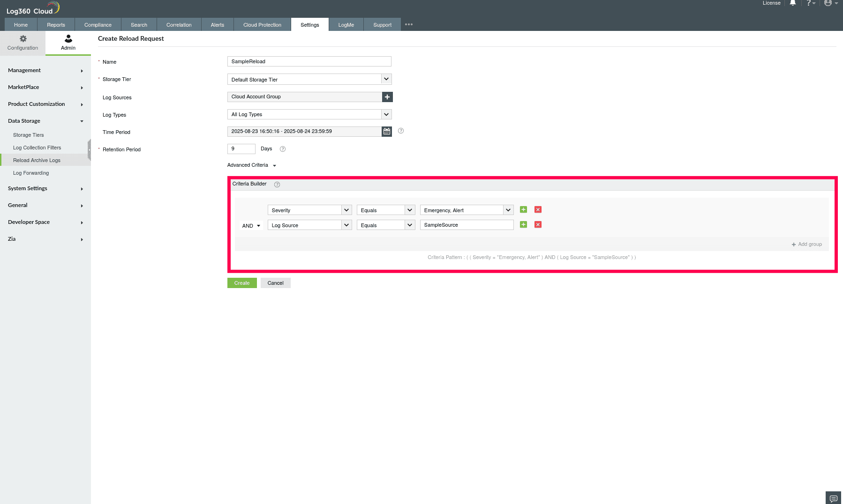Open the LogMe tab
The width and height of the screenshot is (843, 504).
(x=346, y=25)
